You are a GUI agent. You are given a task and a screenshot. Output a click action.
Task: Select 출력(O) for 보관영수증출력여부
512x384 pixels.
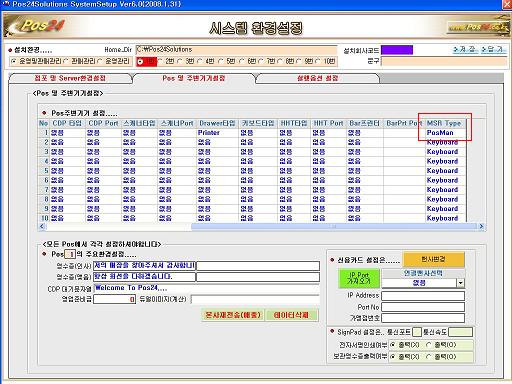coord(429,357)
